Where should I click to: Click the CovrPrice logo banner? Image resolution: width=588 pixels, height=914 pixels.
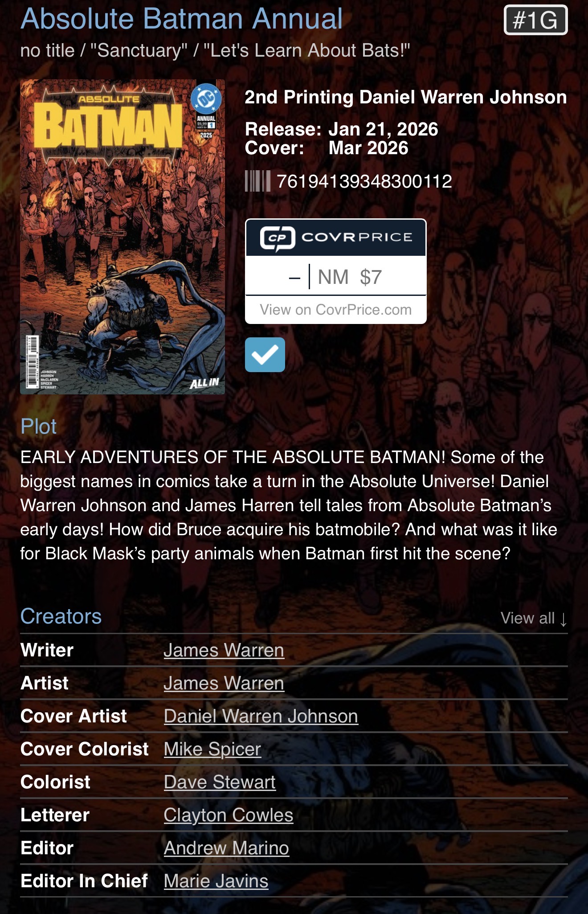click(336, 238)
